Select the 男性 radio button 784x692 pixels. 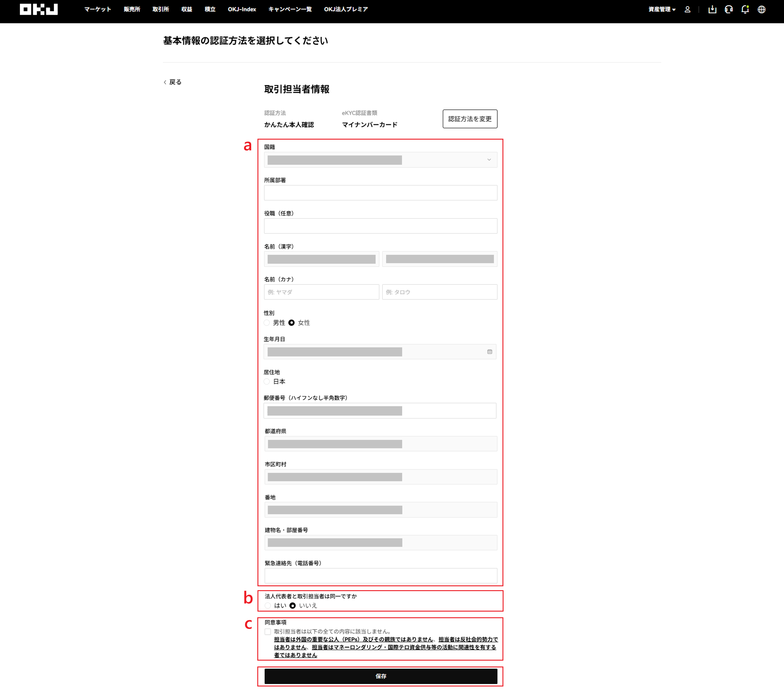click(x=267, y=323)
